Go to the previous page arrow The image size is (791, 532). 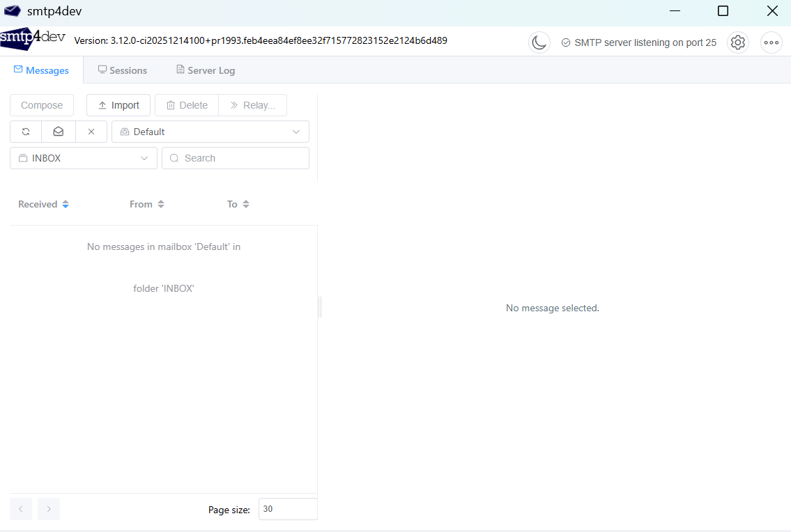[x=21, y=509]
